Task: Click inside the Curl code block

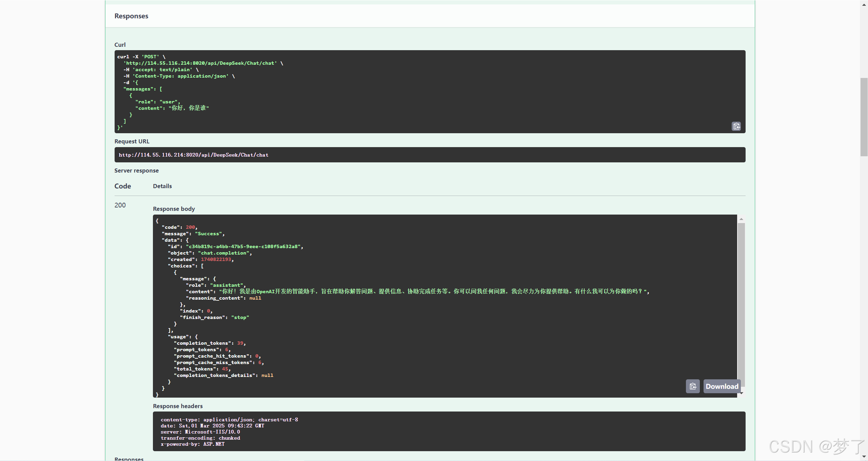Action: pyautogui.click(x=407, y=92)
